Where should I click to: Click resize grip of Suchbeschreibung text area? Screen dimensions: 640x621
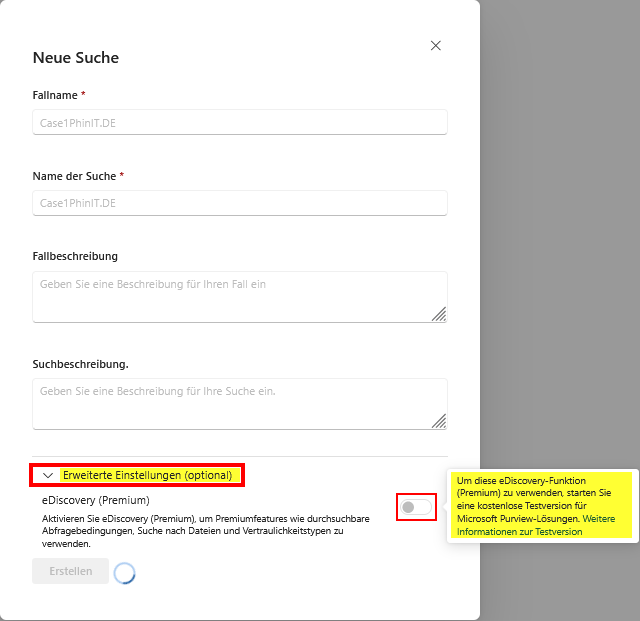pos(439,421)
